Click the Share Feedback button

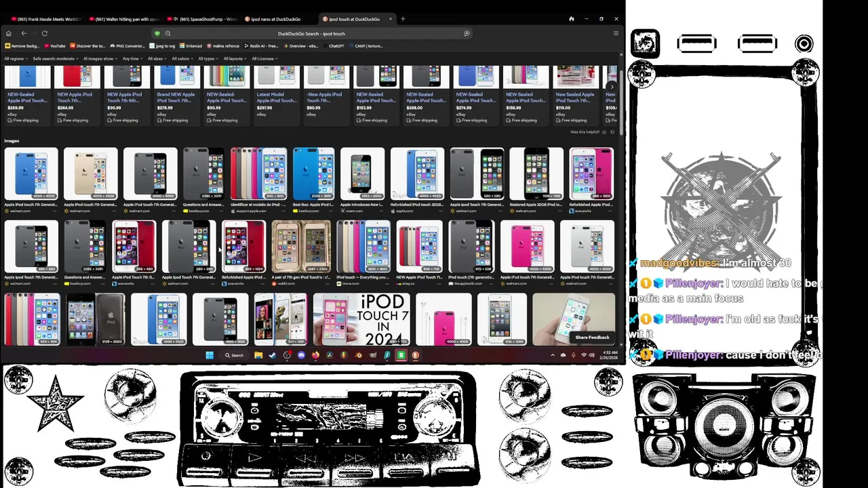592,338
